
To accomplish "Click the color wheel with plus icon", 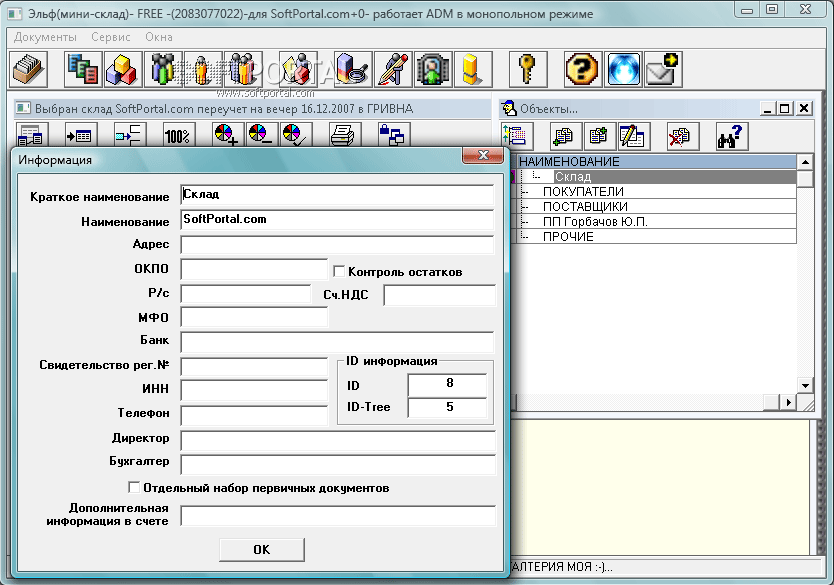I will 228,135.
